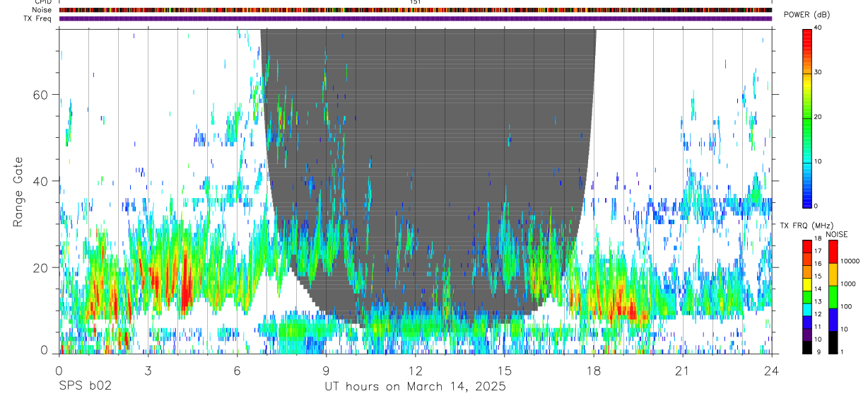Screen dimensions: 868x401
Task: Select the 'SPS b02' label
Action: pyautogui.click(x=85, y=386)
